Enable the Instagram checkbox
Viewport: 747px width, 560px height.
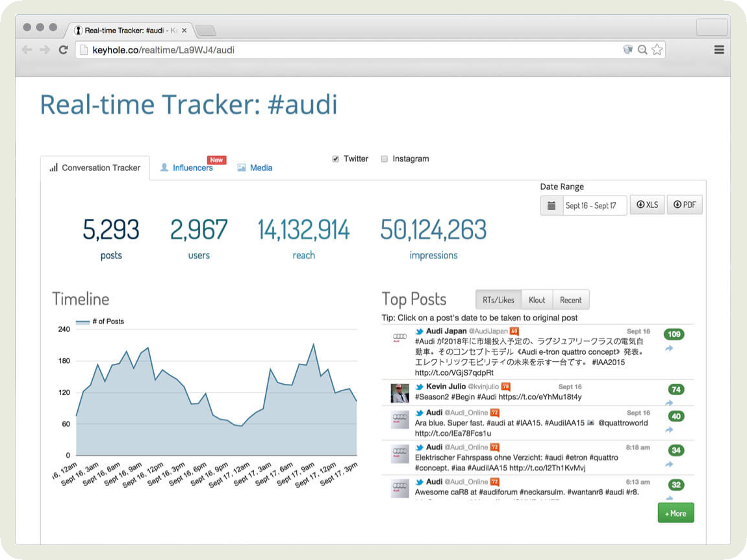pos(385,159)
